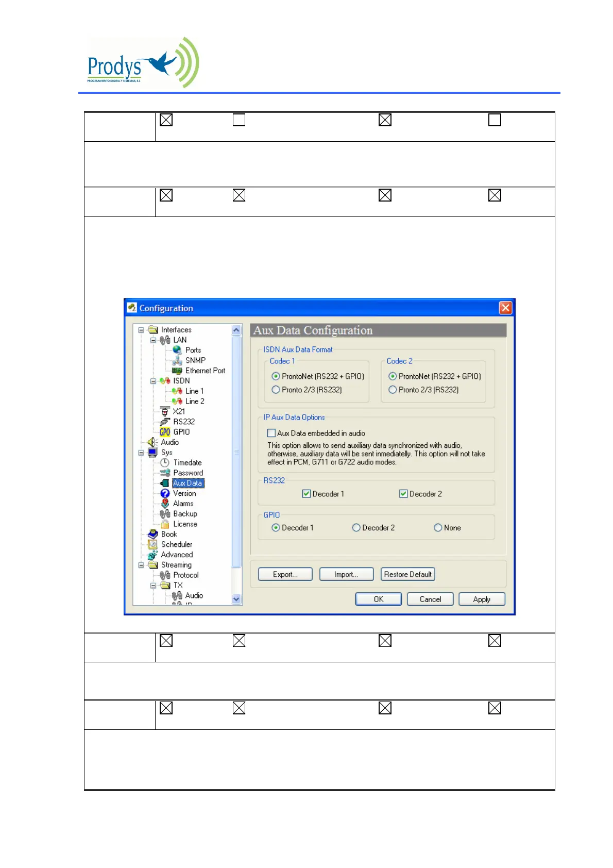Click the Version question-mark icon
The width and height of the screenshot is (613, 868).
pos(165,493)
